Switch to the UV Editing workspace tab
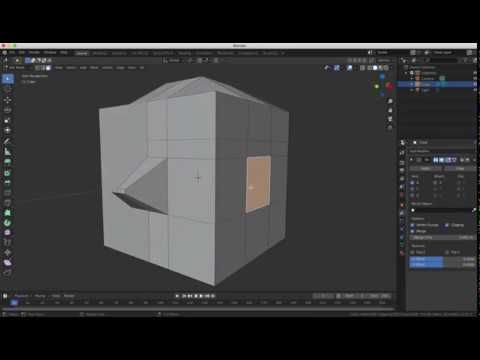Screen dimensions: 480x360 140,53
